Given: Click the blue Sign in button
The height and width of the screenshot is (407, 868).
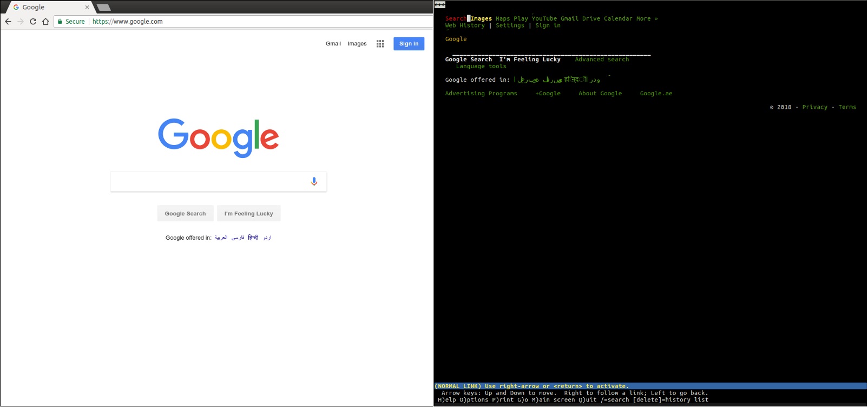Looking at the screenshot, I should [409, 44].
